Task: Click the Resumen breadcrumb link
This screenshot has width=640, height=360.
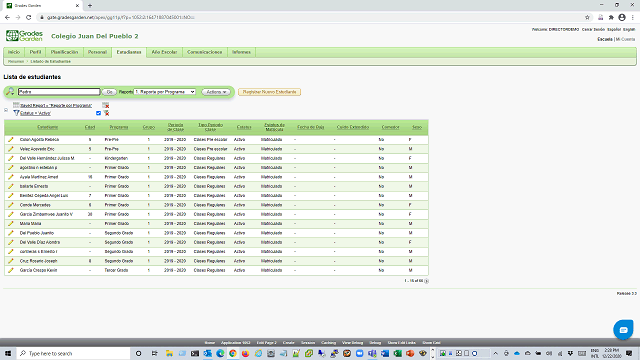Action: [x=16, y=61]
